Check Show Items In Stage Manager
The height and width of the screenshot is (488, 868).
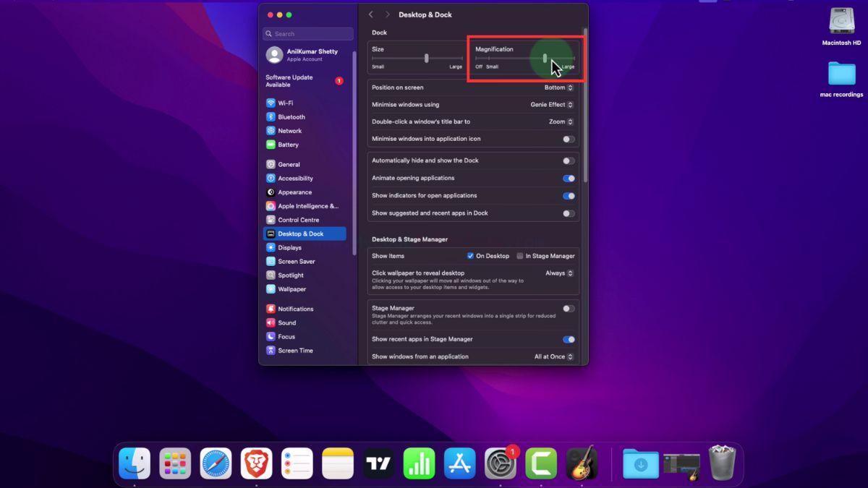tap(520, 256)
